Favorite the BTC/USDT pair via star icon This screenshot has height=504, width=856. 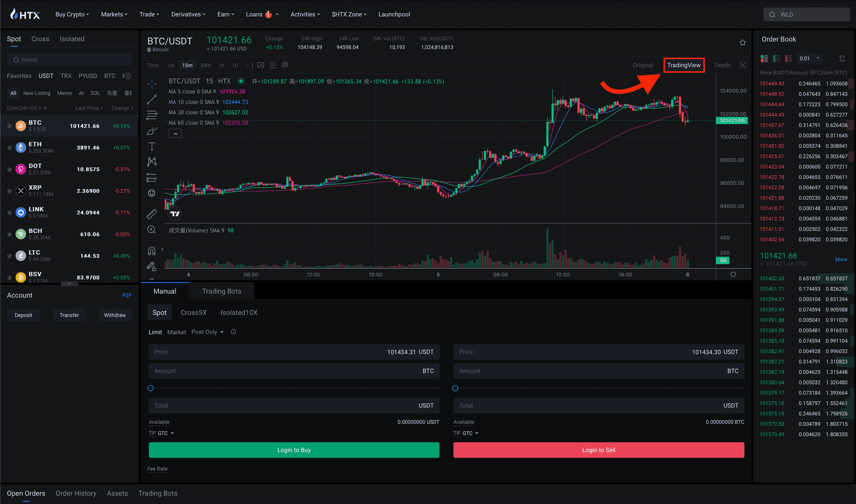[x=743, y=42]
